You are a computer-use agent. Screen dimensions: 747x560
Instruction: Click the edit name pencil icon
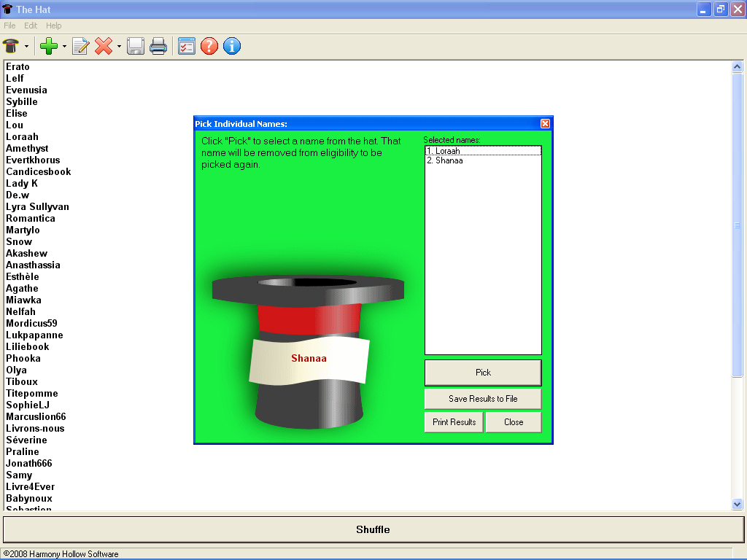(80, 47)
